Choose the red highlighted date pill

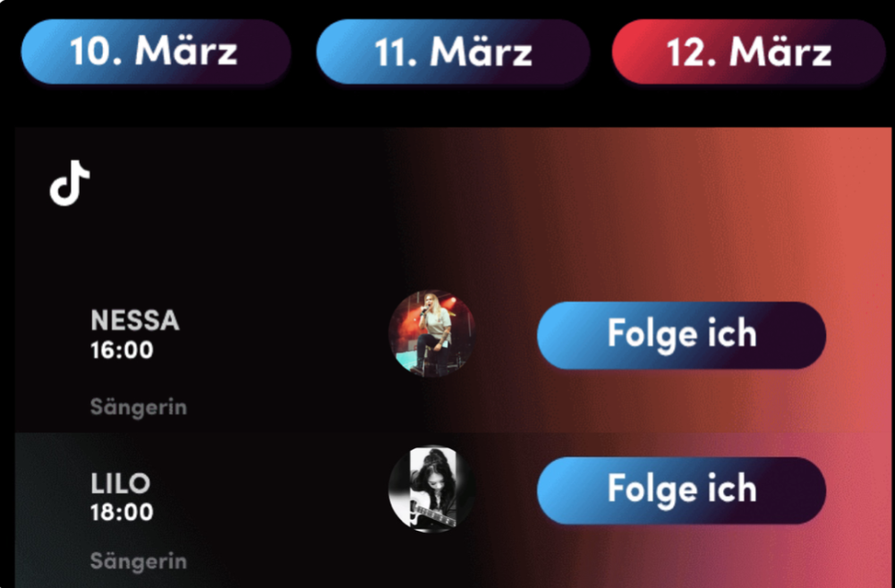tap(748, 51)
